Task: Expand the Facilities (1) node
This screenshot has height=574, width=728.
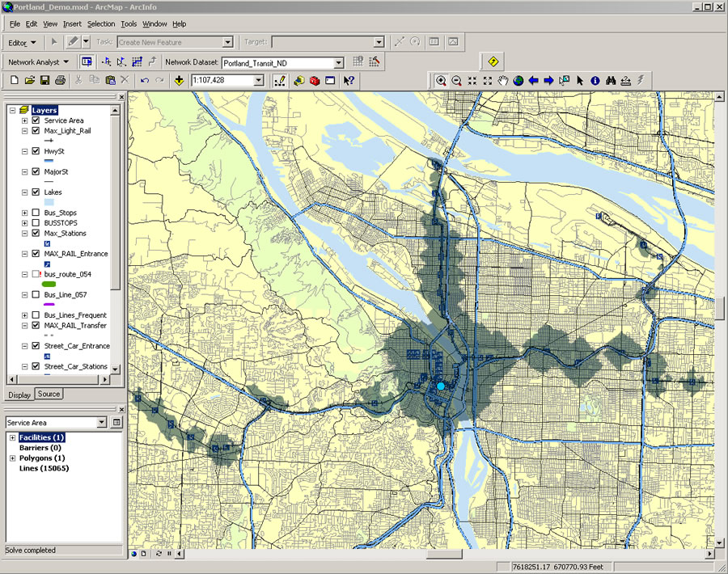Action: click(12, 437)
